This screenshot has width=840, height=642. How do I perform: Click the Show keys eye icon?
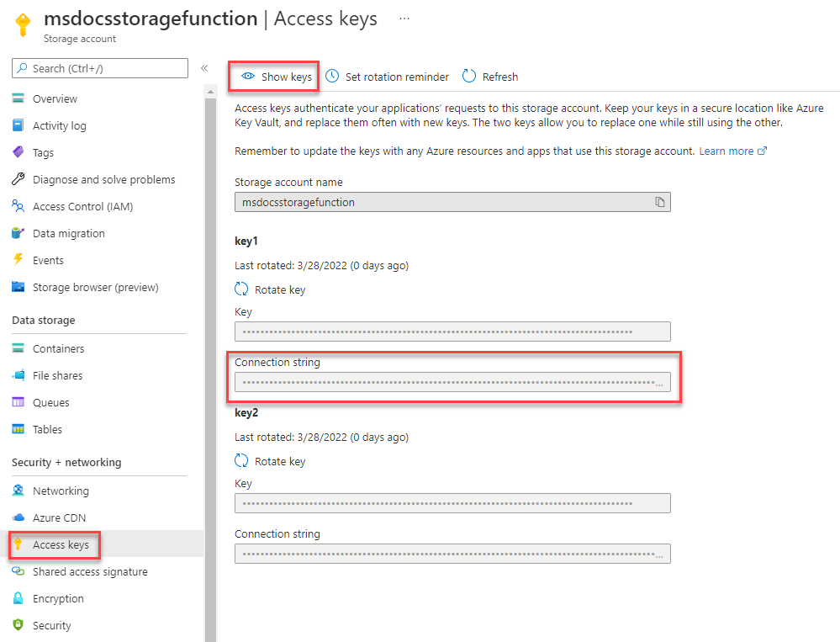[x=248, y=77]
